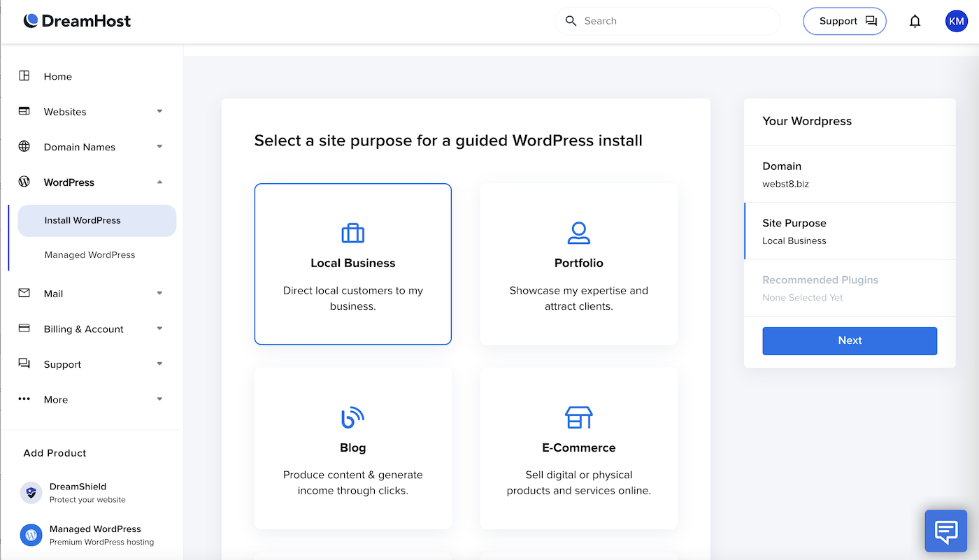This screenshot has width=979, height=560.
Task: Click the Blog feed icon
Action: [x=352, y=417]
